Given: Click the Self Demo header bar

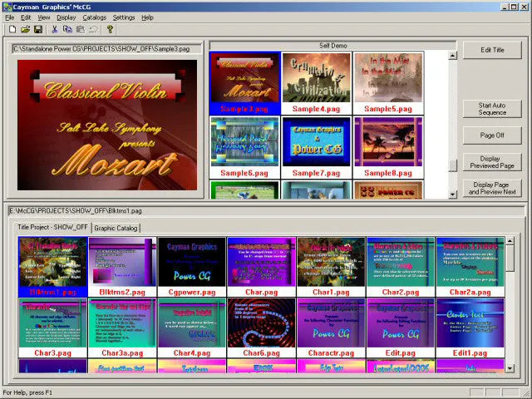Looking at the screenshot, I should tap(332, 46).
